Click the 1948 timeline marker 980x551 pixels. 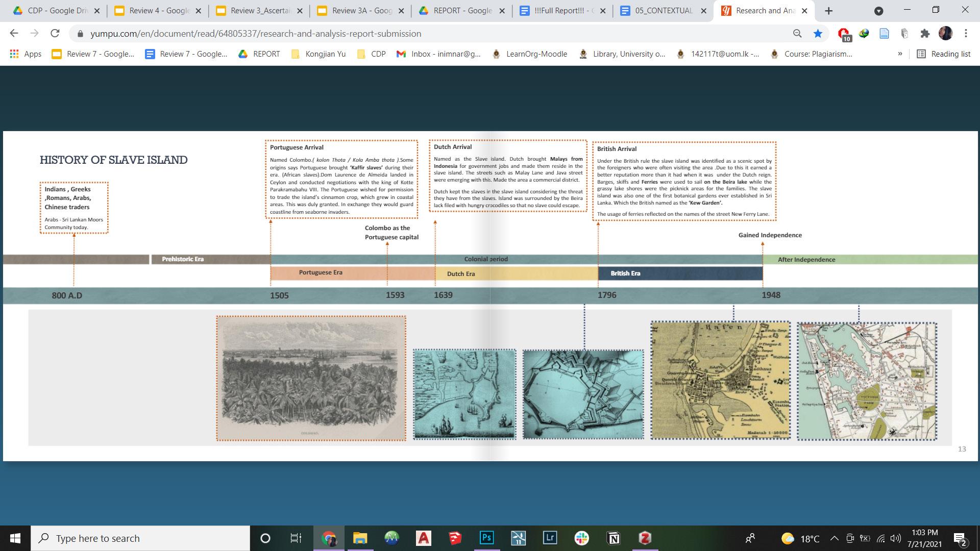[771, 295]
